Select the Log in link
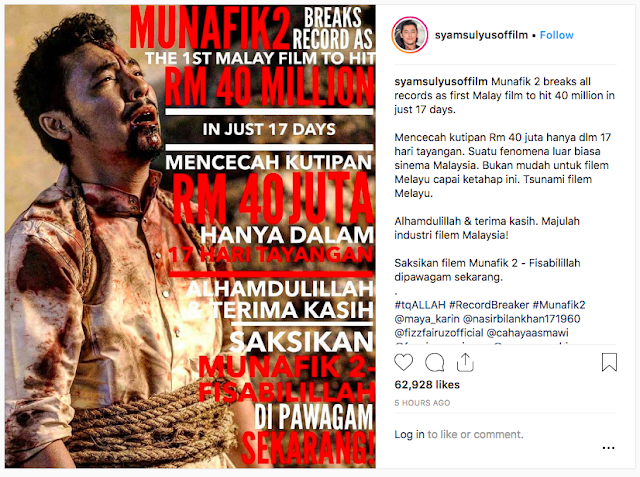Image resolution: width=640 pixels, height=477 pixels. (409, 435)
